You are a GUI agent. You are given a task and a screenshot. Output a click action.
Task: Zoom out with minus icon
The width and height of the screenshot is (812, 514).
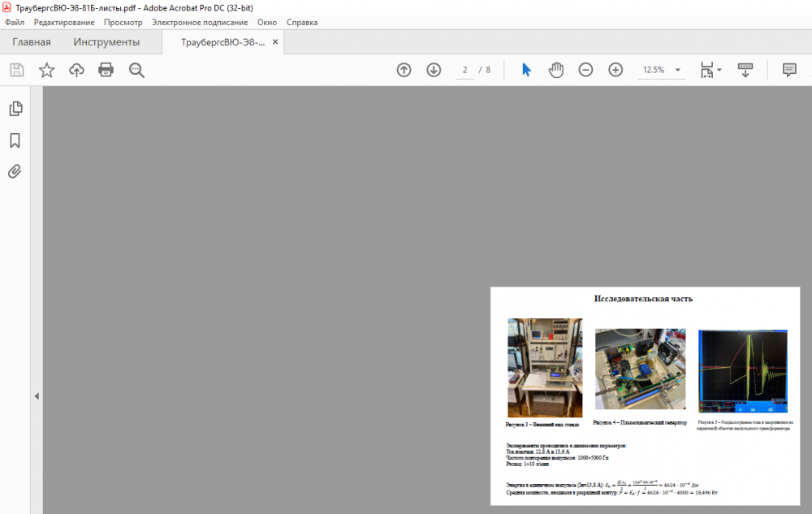585,70
